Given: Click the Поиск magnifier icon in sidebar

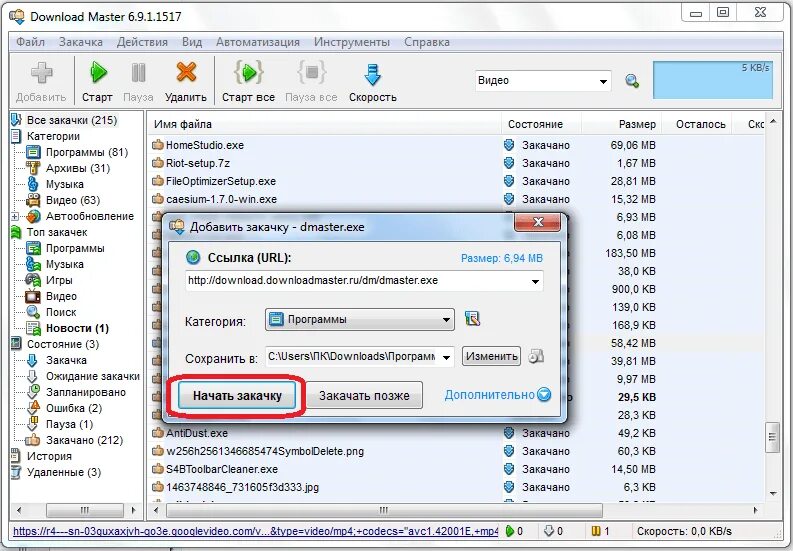Looking at the screenshot, I should tap(33, 312).
